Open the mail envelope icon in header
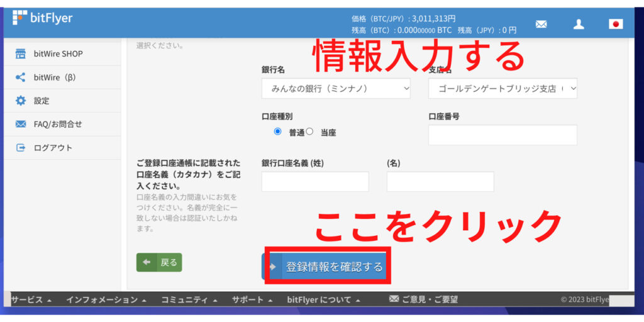This screenshot has width=644, height=322. [x=541, y=25]
